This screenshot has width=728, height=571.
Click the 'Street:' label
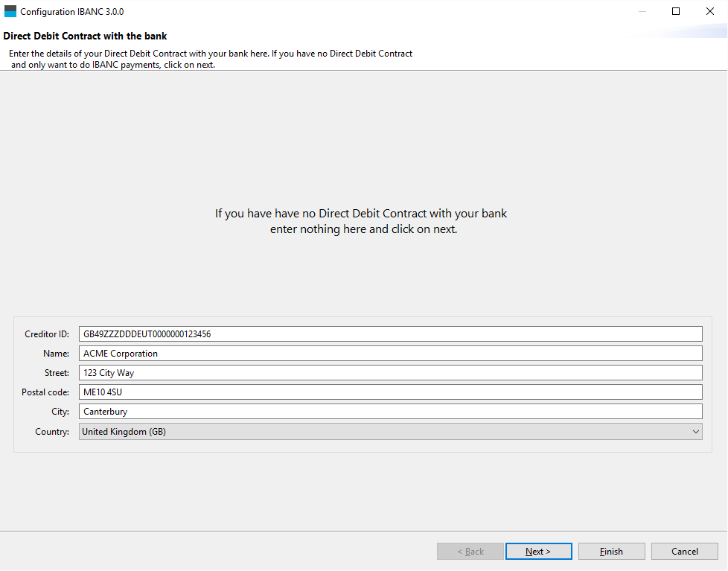click(x=57, y=373)
